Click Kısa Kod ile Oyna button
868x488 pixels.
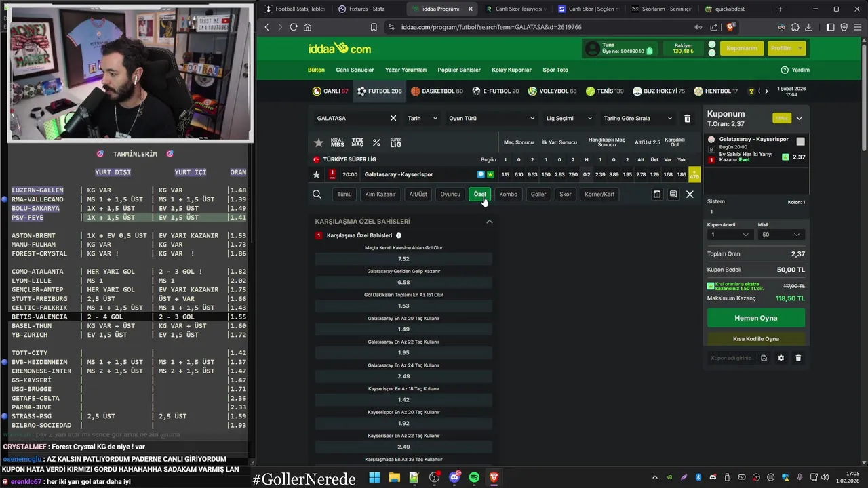pos(756,338)
